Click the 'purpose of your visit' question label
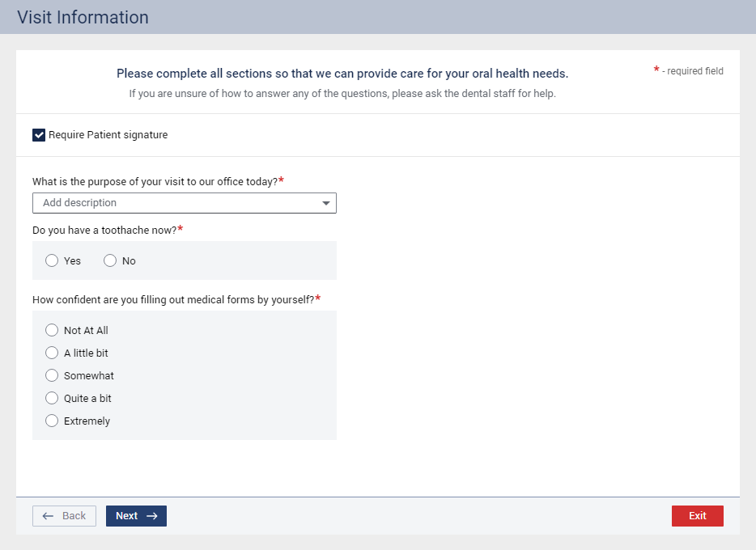The image size is (756, 550). tap(155, 181)
